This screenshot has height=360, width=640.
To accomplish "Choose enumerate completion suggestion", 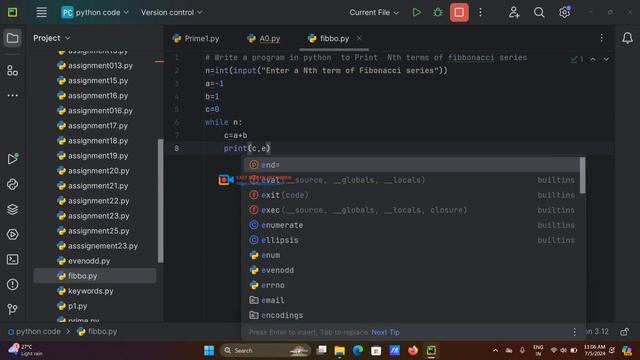I will click(412, 225).
